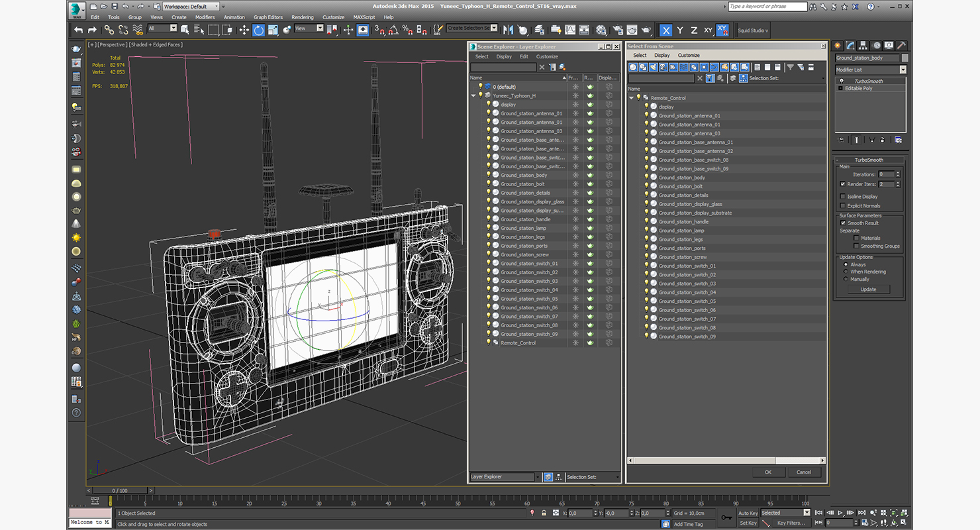This screenshot has width=980, height=530.
Task: Click the Redo arrow in main toolbar
Action: tap(92, 30)
